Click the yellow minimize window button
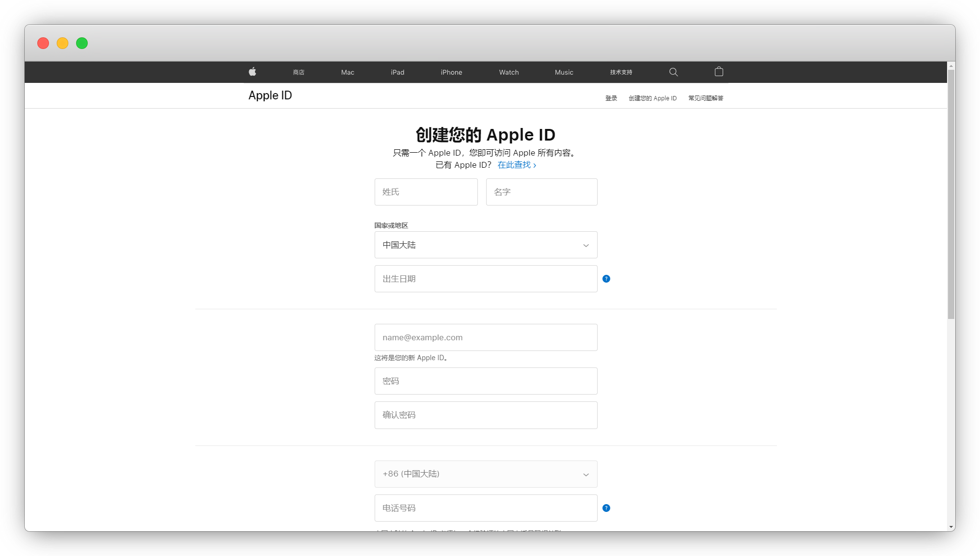Viewport: 980px width, 556px height. click(63, 43)
